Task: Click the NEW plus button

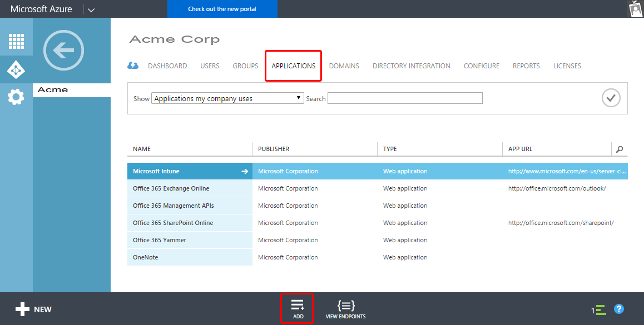Action: click(33, 309)
